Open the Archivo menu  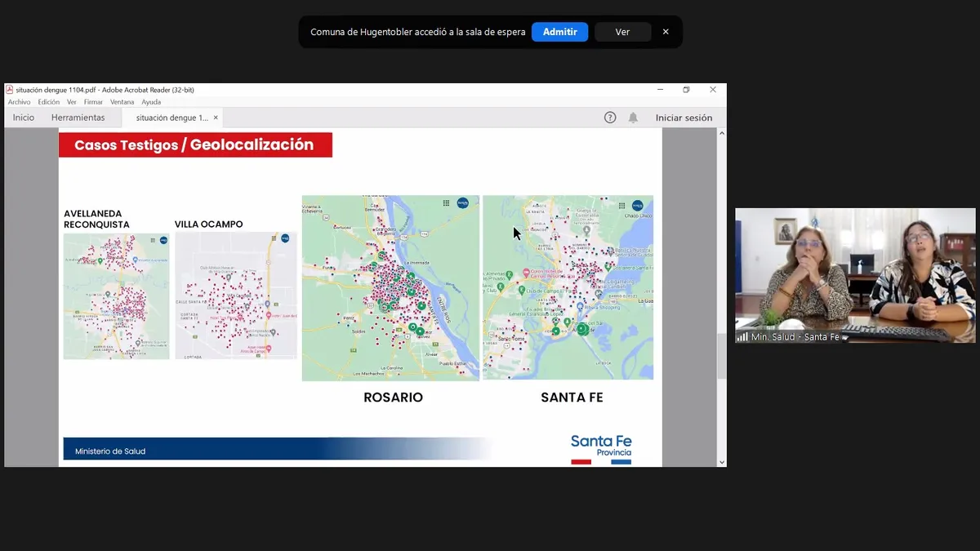point(19,101)
